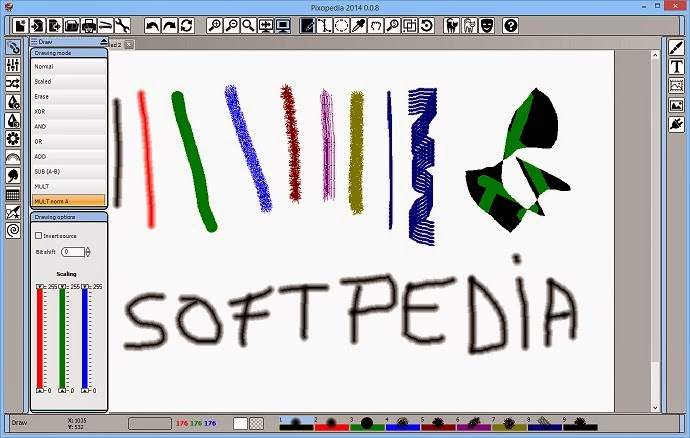Click the framed picture icon in the right sidebar
690x438 pixels.
pyautogui.click(x=676, y=85)
